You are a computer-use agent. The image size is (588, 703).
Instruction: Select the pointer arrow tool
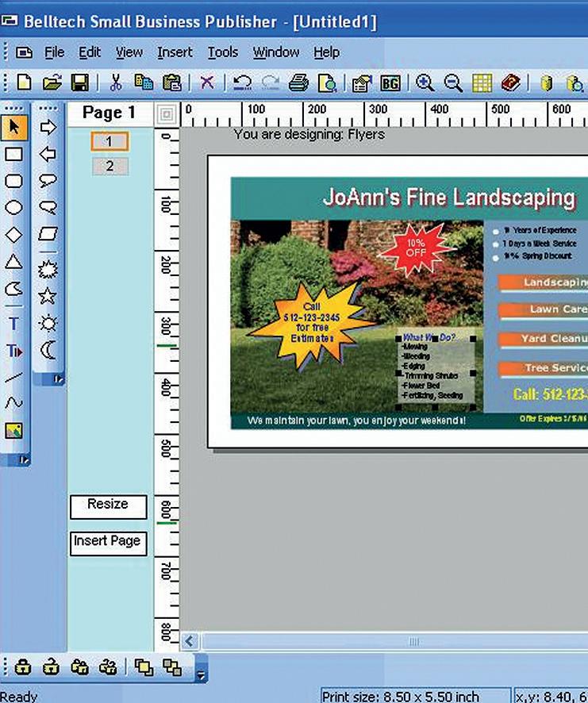click(14, 127)
